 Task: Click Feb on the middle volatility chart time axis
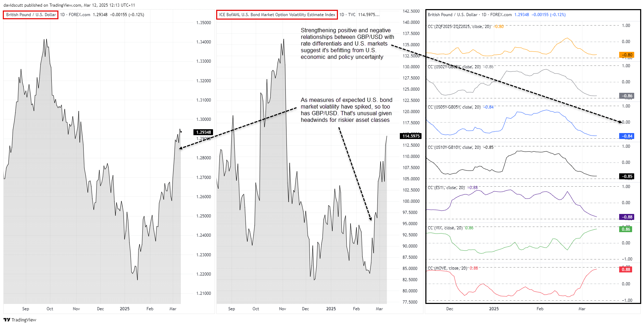pyautogui.click(x=356, y=309)
